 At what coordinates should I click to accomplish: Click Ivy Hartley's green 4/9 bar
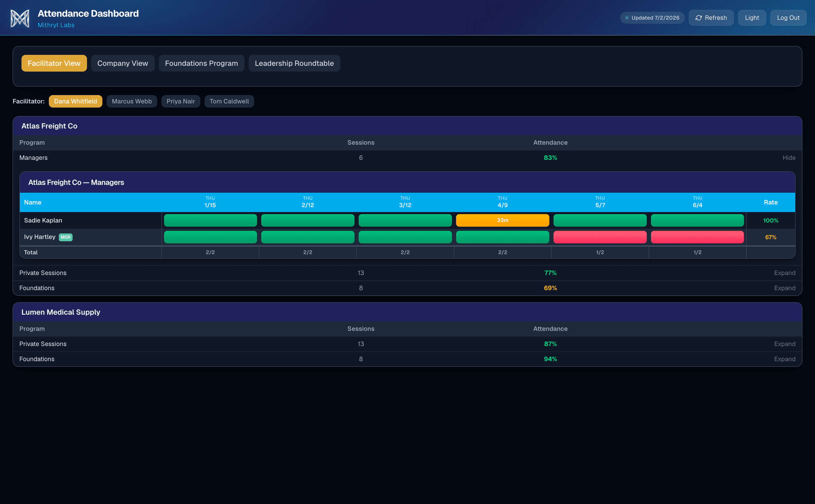(x=503, y=237)
